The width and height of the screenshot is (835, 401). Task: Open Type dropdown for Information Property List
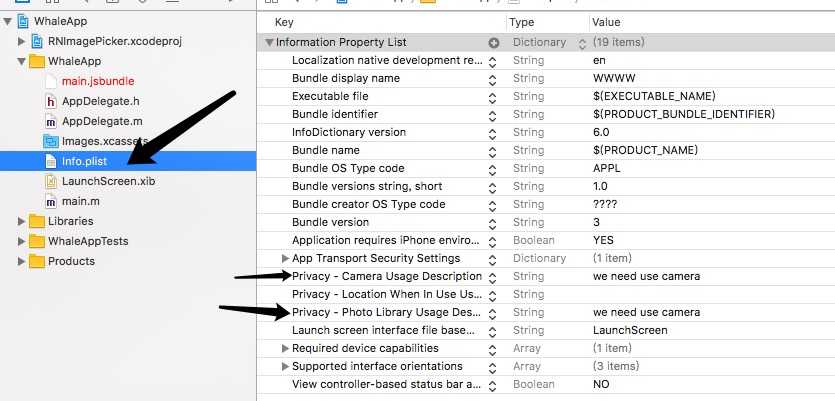[582, 43]
